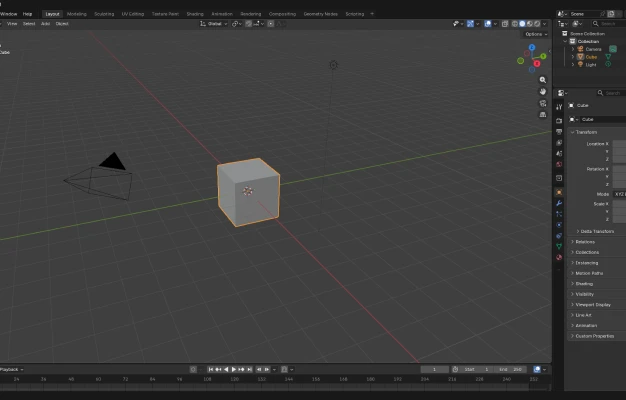Open the Modifiers wrench tab icon
The width and height of the screenshot is (626, 400).
pyautogui.click(x=559, y=203)
